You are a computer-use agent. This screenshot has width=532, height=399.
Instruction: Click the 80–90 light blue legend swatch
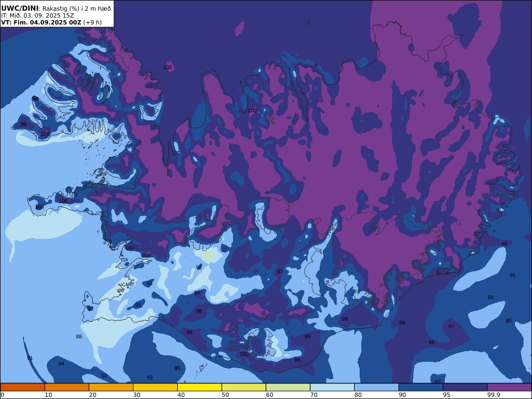coord(377,387)
